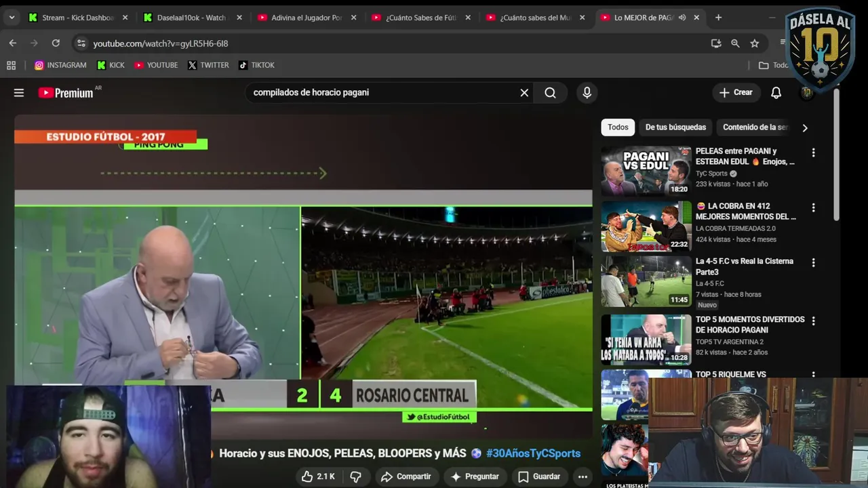Open options menu for La 4-5 F.C video
The height and width of the screenshot is (488, 868).
coord(813,263)
